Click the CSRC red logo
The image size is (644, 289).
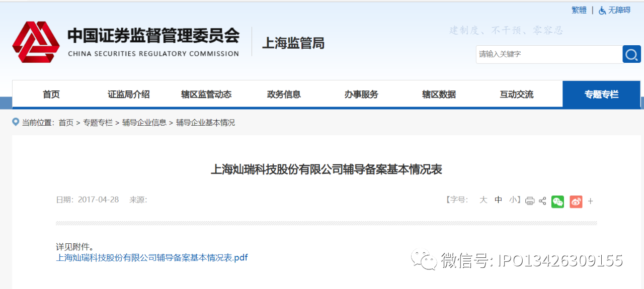pos(36,42)
